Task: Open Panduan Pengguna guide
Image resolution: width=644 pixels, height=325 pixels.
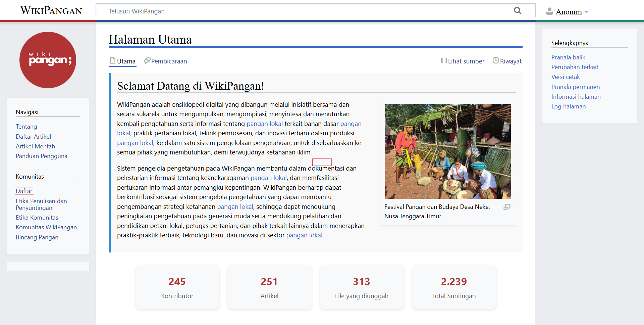Action: [42, 156]
